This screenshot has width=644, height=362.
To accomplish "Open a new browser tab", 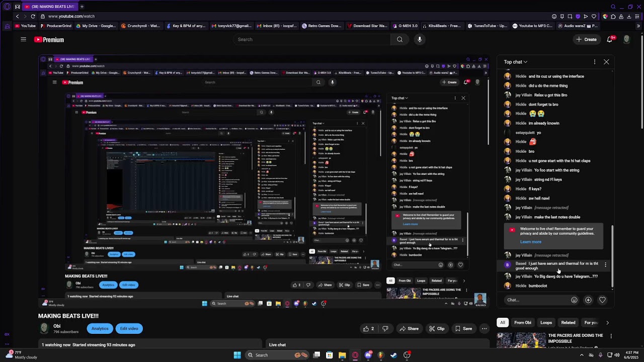I will tap(82, 7).
